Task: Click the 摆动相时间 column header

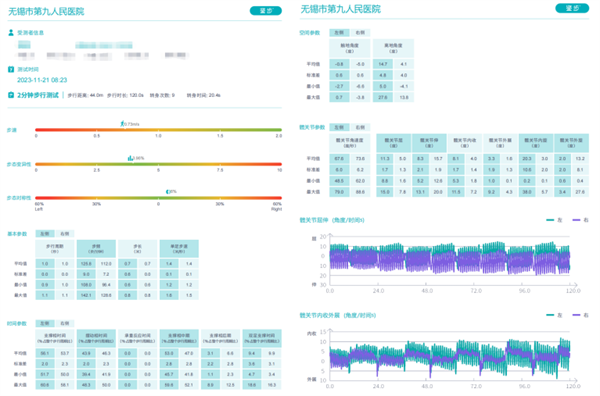Action: point(96,338)
